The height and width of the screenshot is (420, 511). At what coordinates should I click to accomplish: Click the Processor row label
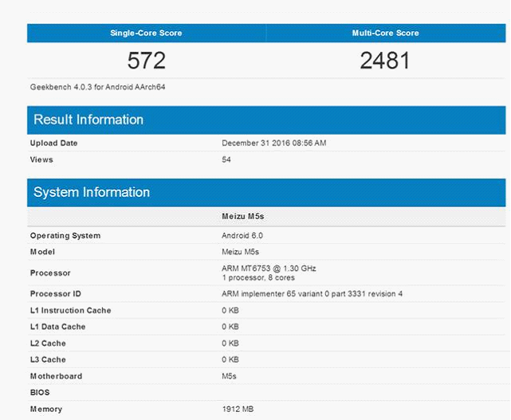[x=50, y=273]
